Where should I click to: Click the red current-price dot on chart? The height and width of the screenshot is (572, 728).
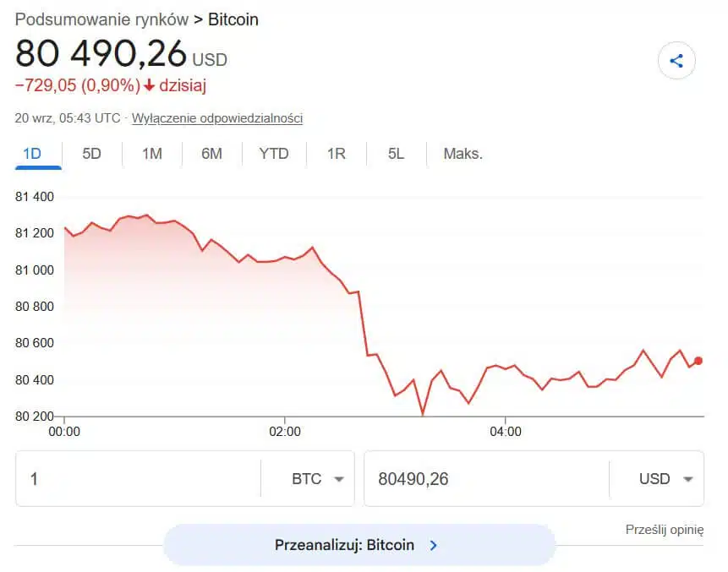(698, 361)
